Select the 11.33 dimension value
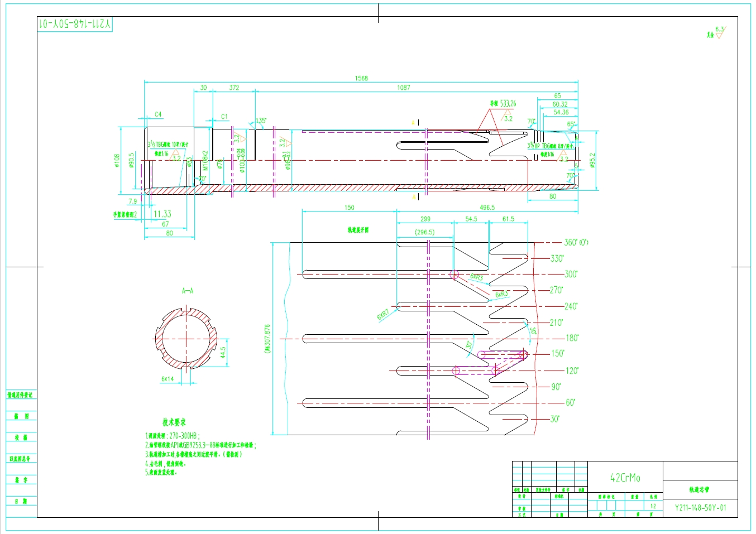Screen dimensions: 756x534 [162, 214]
